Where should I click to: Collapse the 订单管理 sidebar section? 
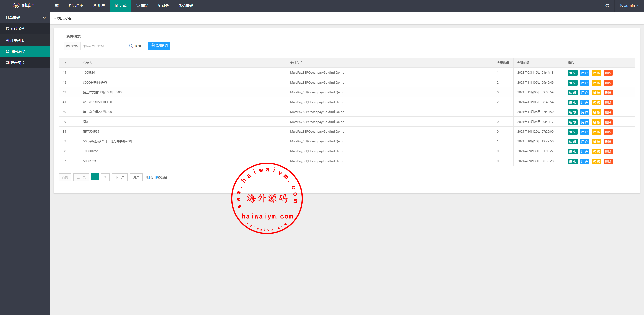44,18
